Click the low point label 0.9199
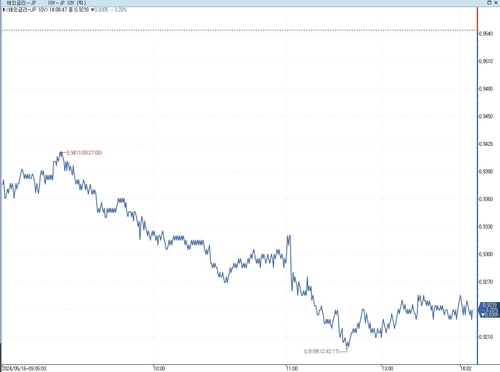The height and width of the screenshot is (372, 500). coord(322,351)
